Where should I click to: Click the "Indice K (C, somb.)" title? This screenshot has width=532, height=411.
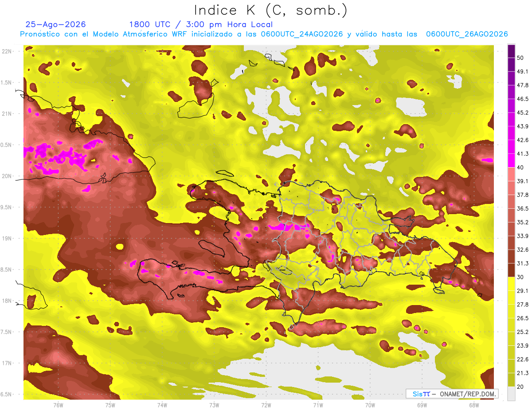click(x=271, y=10)
